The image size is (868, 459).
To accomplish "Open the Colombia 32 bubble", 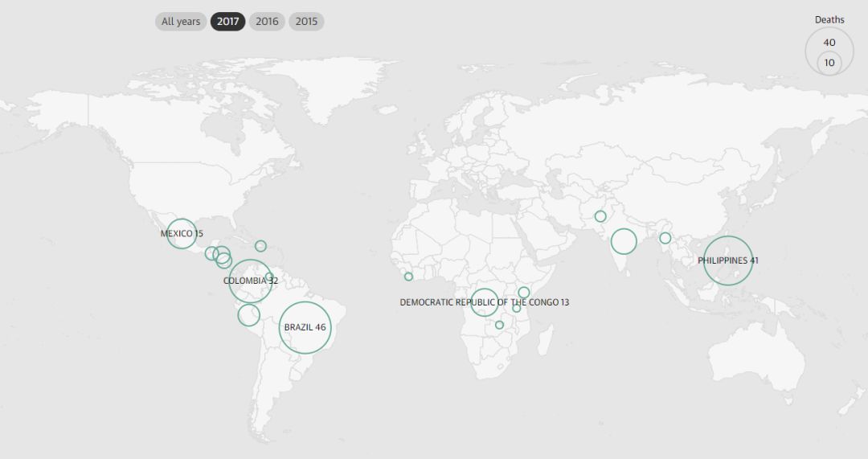I will point(250,281).
